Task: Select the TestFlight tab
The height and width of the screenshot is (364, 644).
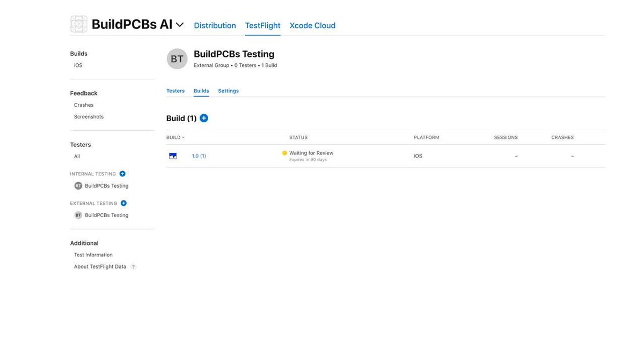Action: tap(262, 25)
